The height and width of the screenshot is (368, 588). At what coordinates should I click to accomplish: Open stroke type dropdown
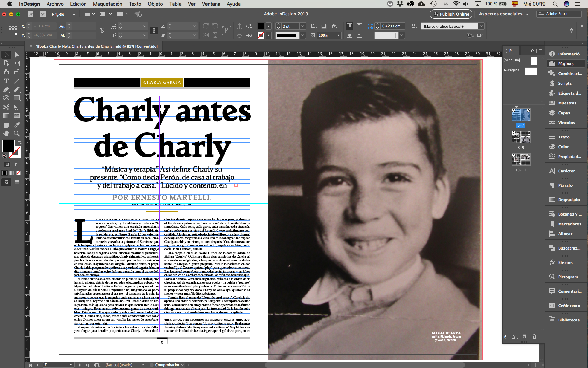point(303,35)
